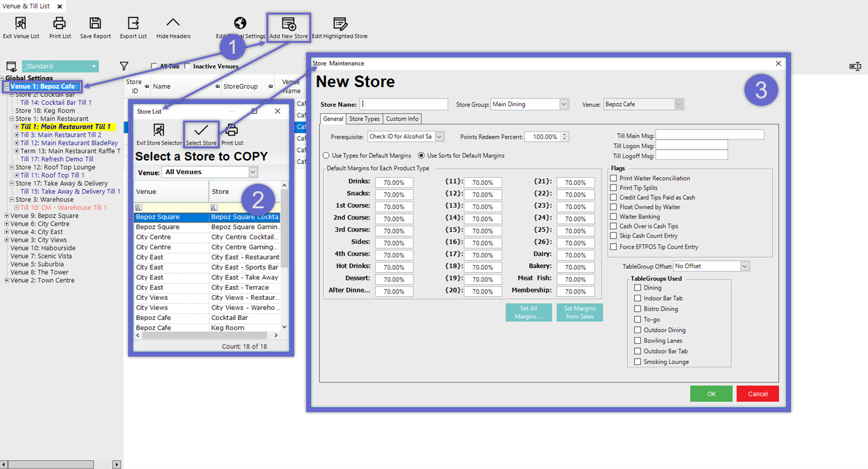Click the filter funnel icon
The width and height of the screenshot is (868, 469).
tap(124, 66)
